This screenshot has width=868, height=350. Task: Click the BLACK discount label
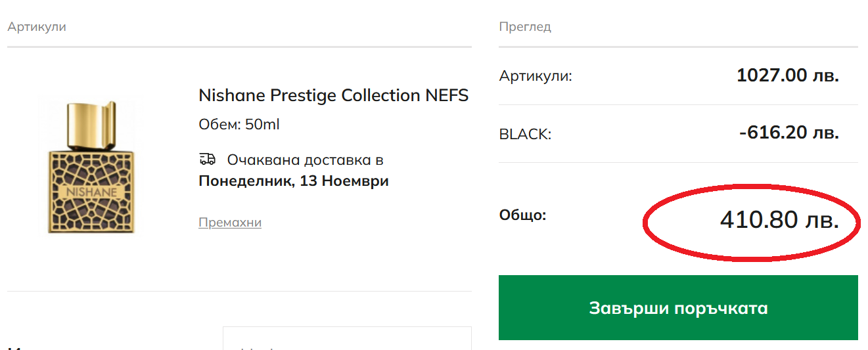point(525,134)
